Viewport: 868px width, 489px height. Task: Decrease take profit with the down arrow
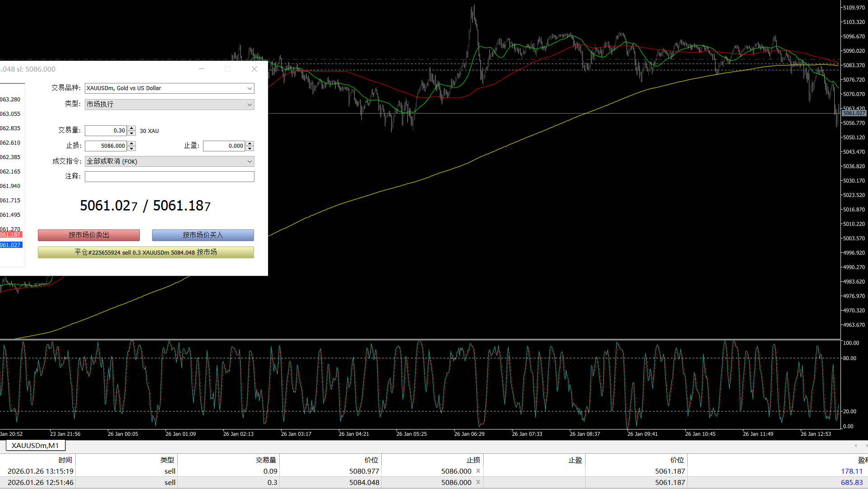[250, 149]
